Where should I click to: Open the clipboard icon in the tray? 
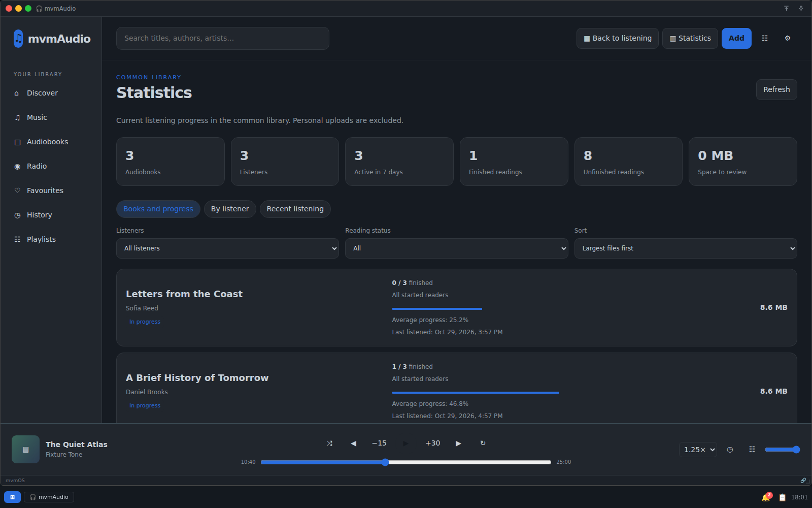pyautogui.click(x=782, y=497)
